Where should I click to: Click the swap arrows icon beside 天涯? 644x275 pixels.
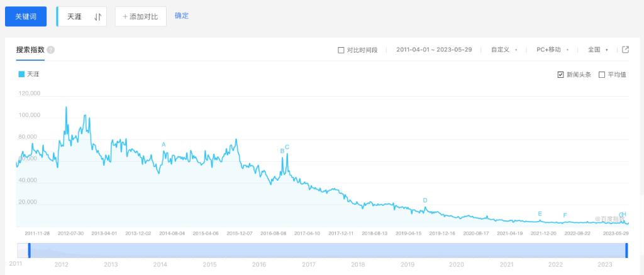[97, 17]
